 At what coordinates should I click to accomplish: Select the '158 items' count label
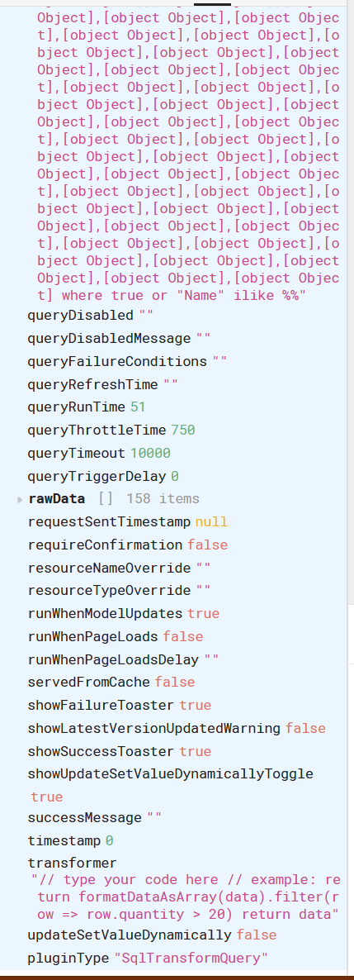(x=163, y=499)
